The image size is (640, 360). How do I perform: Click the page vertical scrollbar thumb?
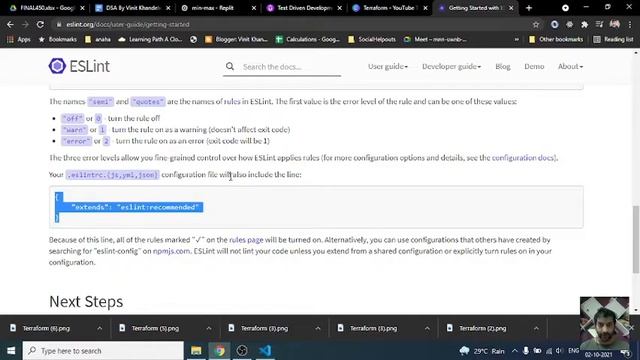636,239
